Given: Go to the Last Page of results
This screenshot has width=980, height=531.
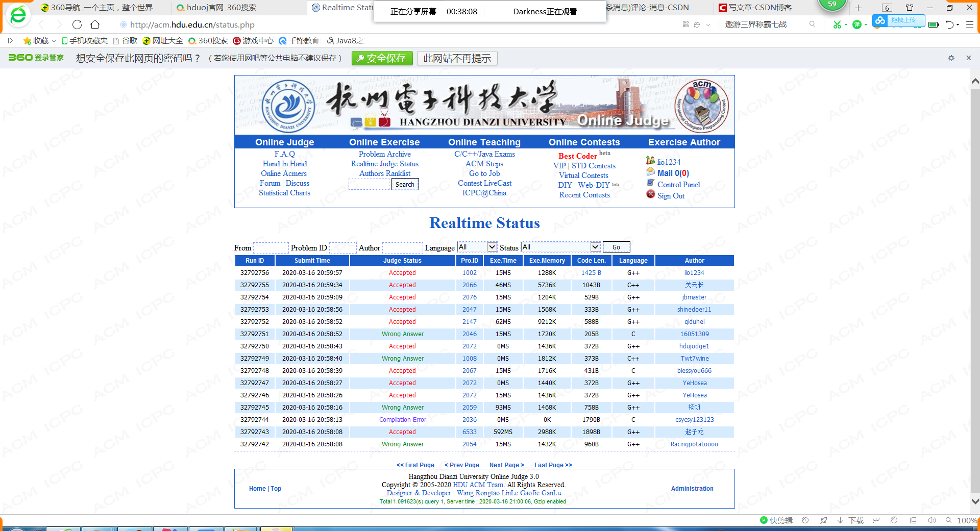Looking at the screenshot, I should 552,465.
